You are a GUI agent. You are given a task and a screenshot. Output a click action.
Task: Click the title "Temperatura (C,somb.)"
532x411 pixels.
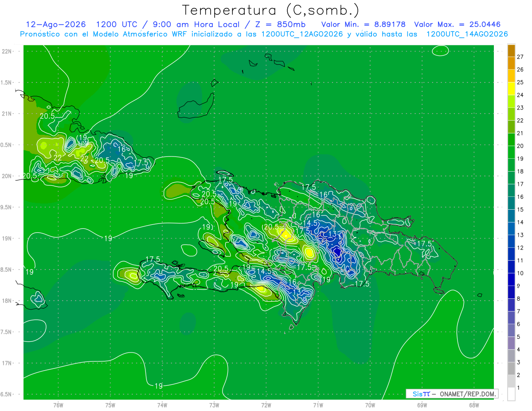point(270,11)
